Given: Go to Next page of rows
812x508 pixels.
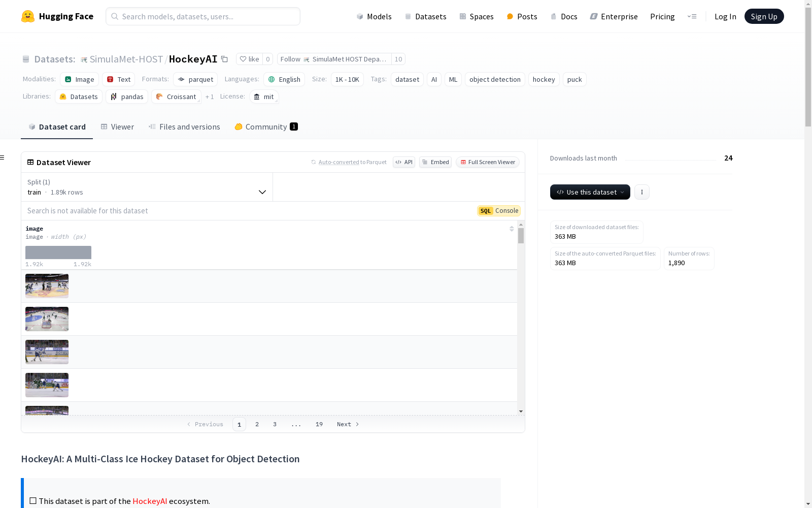Looking at the screenshot, I should pyautogui.click(x=348, y=424).
